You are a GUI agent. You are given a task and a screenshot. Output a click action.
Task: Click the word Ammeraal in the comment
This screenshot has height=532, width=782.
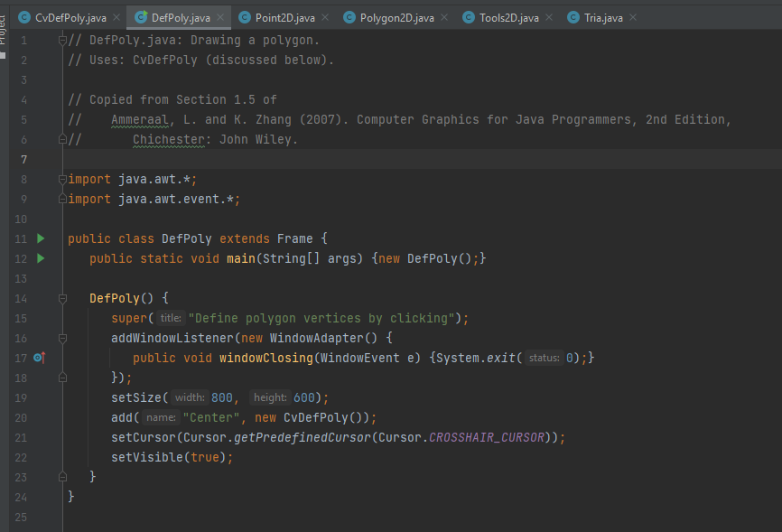click(140, 120)
